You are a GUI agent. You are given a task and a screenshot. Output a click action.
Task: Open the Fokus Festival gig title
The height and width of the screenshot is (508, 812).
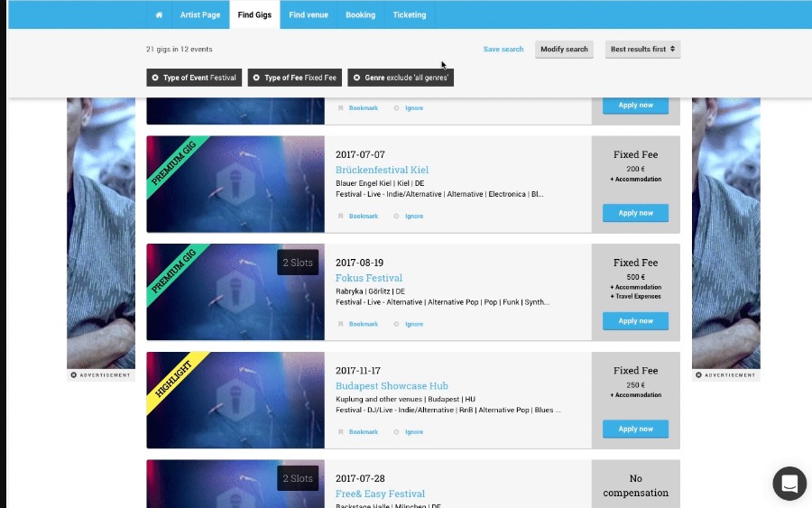[x=369, y=278]
